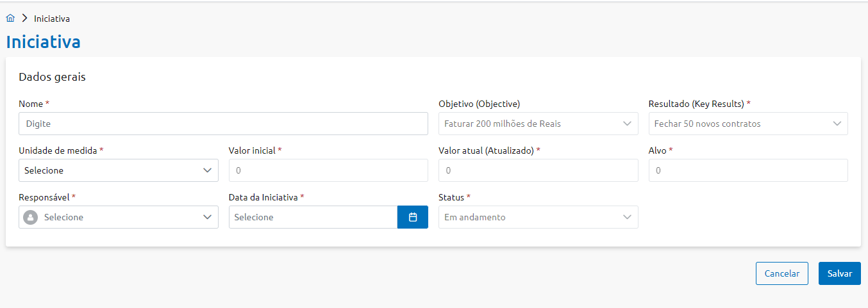The image size is (868, 308).
Task: Open the Status dropdown
Action: pos(537,217)
